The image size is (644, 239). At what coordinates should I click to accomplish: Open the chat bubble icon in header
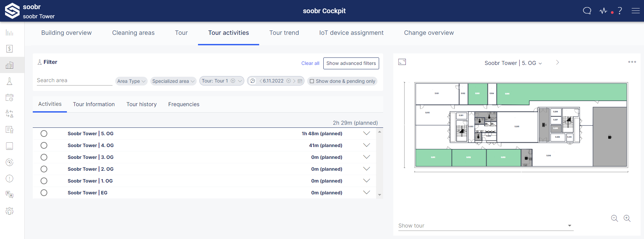click(x=587, y=11)
